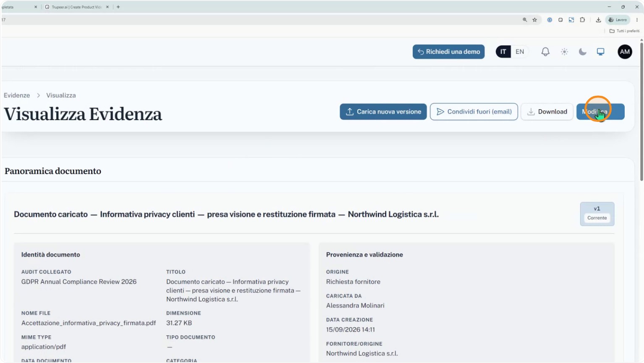The height and width of the screenshot is (363, 644).
Task: Click the browser address bar
Action: (260, 20)
